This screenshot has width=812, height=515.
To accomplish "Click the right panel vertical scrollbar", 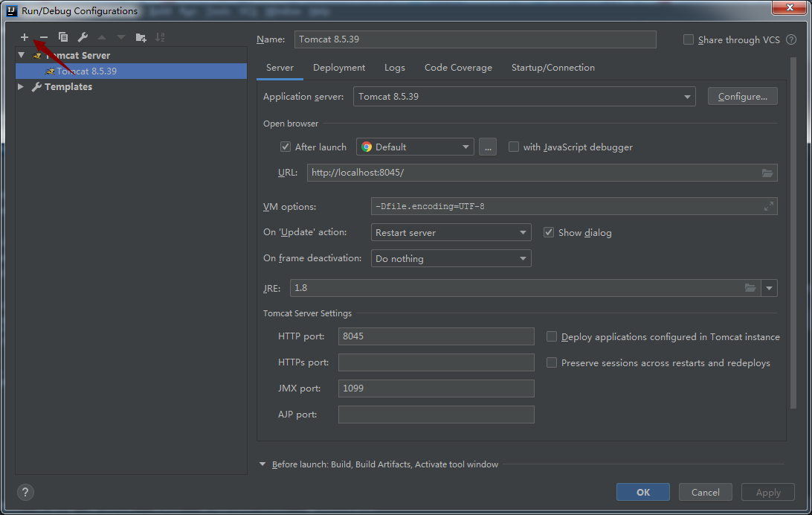I will click(793, 233).
